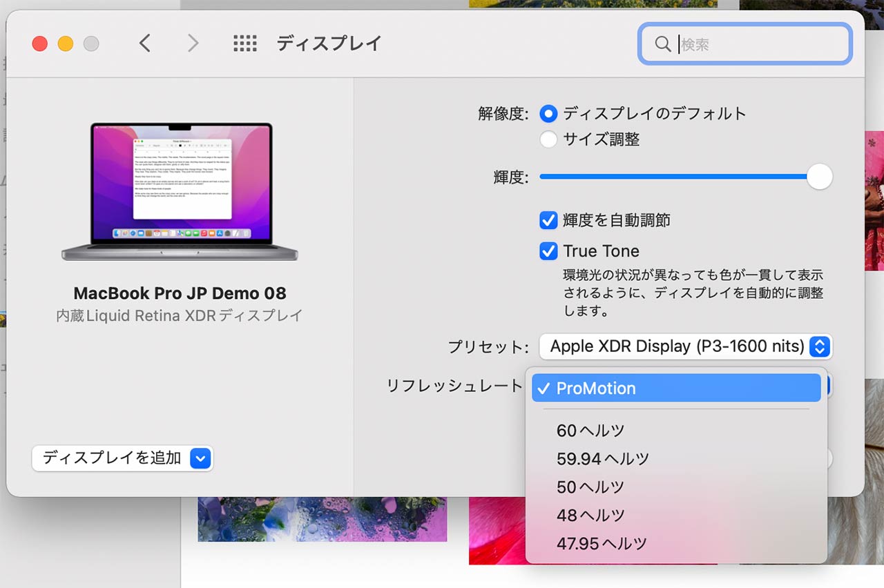
Task: Choose 48ヘルツ refresh rate
Action: (x=676, y=516)
